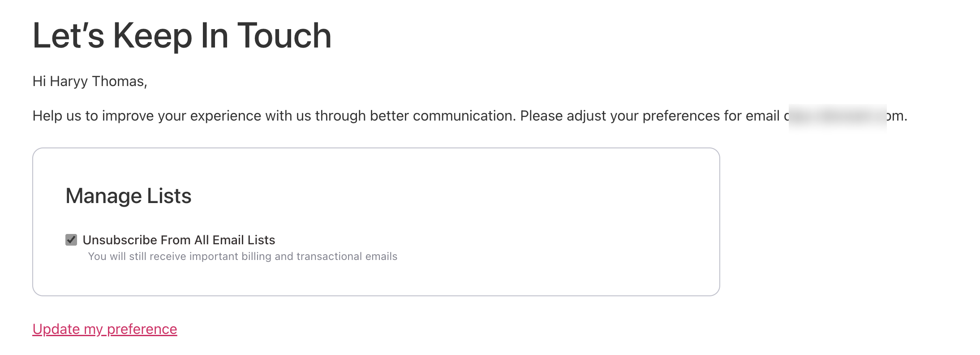Click the billing and transactional emails note

242,256
